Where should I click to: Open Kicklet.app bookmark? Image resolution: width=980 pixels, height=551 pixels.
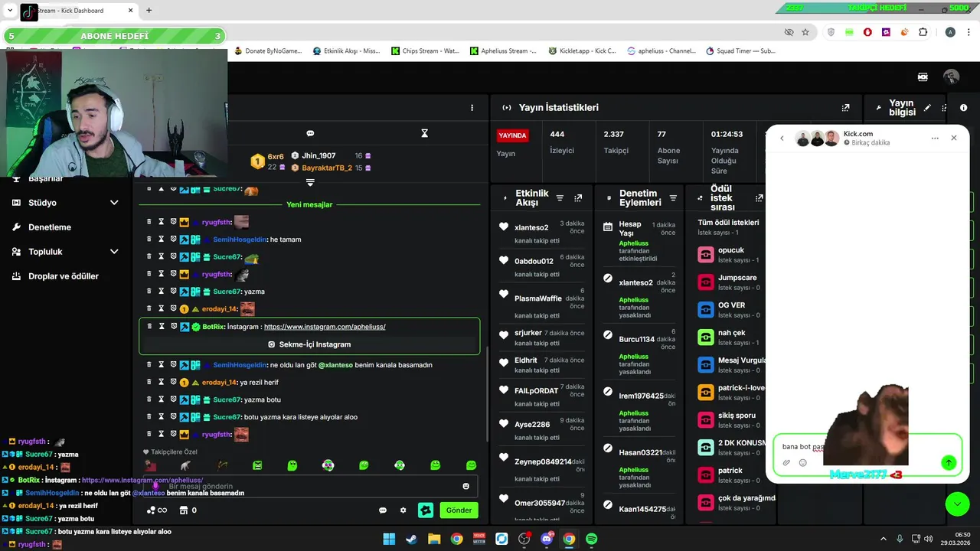pos(582,51)
